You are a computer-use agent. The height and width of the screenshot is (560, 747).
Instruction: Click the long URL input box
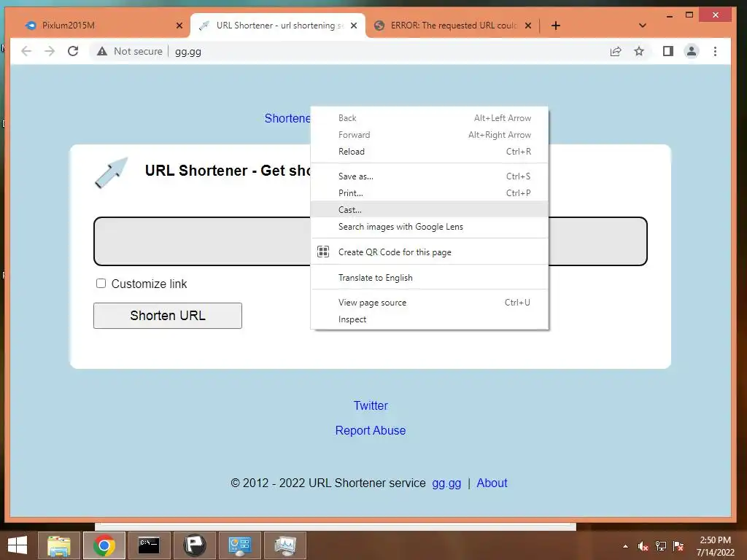coord(202,241)
